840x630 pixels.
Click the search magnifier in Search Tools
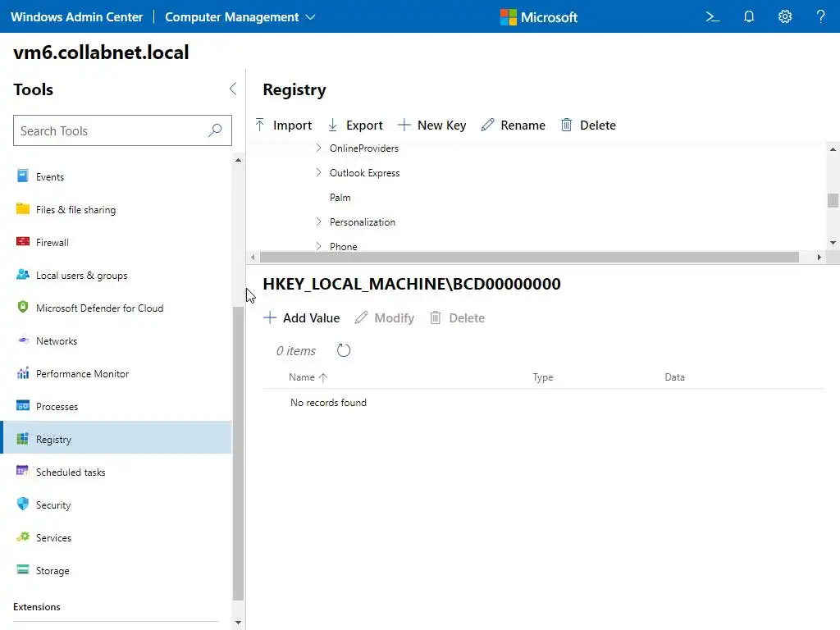[216, 130]
